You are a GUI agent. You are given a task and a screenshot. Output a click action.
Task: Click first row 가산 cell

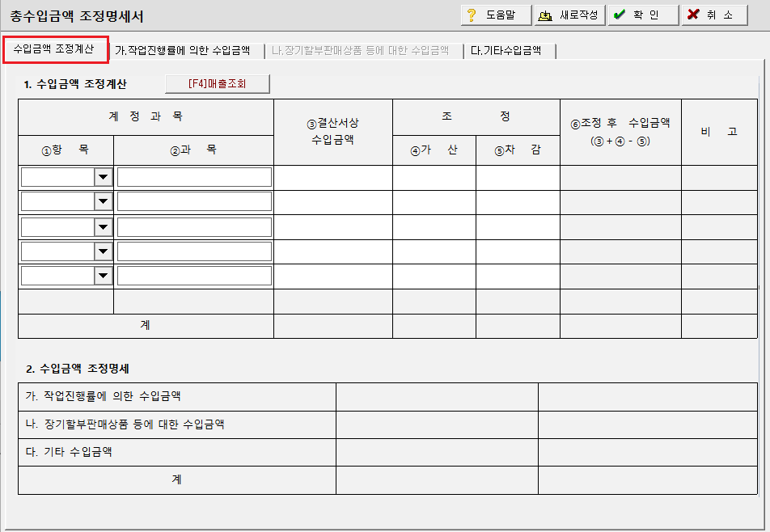[x=434, y=178]
